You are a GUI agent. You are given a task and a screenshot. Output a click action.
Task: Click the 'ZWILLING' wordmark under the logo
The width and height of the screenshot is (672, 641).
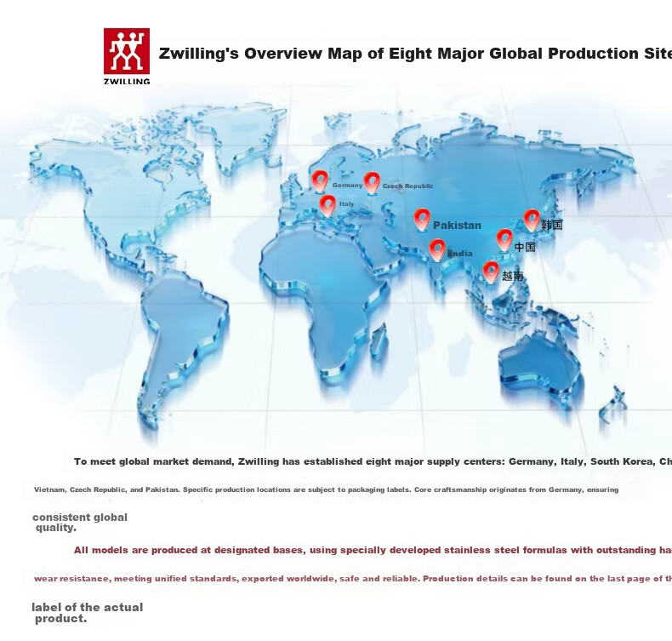(x=127, y=81)
